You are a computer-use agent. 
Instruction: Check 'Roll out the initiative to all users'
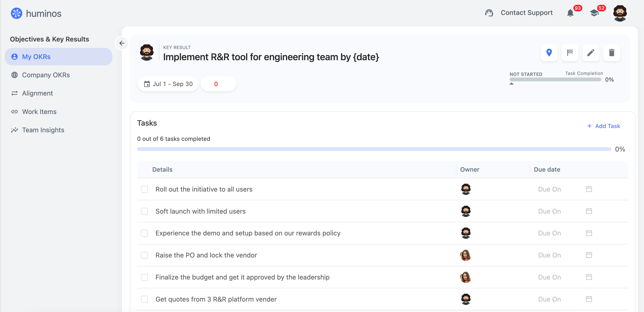pos(144,189)
